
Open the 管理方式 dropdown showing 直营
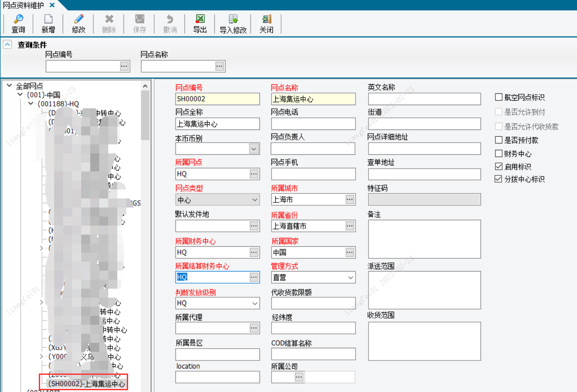[x=351, y=277]
